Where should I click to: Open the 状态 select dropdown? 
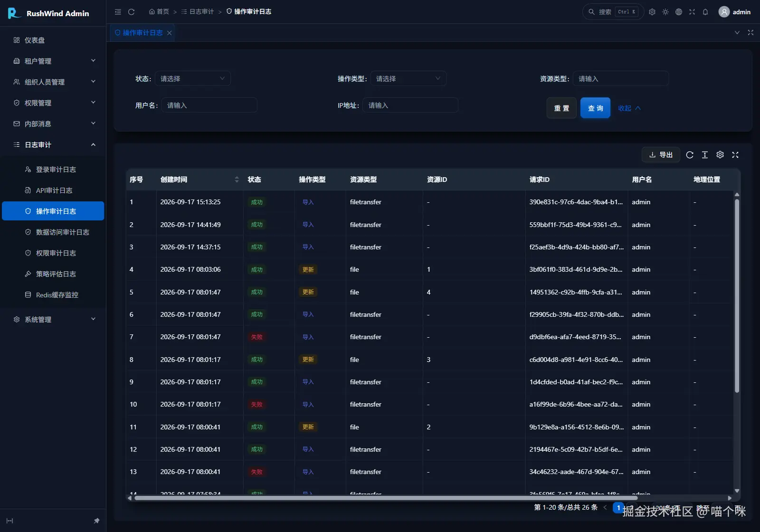point(192,78)
